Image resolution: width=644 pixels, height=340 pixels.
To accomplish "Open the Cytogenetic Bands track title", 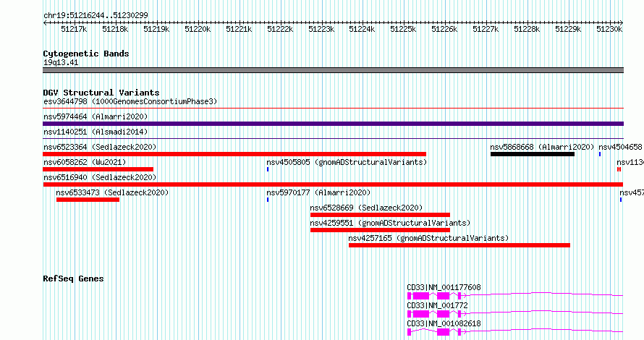I will (x=86, y=54).
